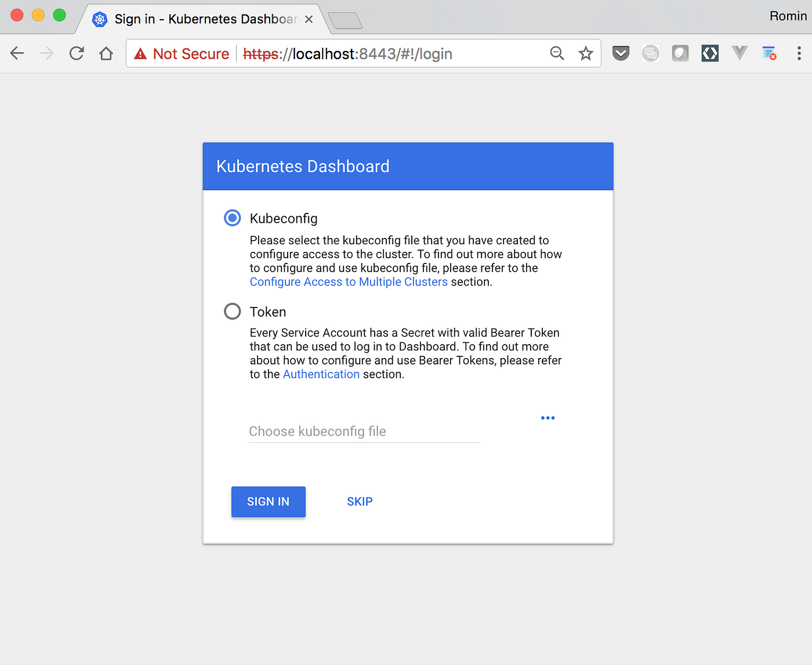
Task: Click the grey rounded square extension icon
Action: tap(680, 54)
